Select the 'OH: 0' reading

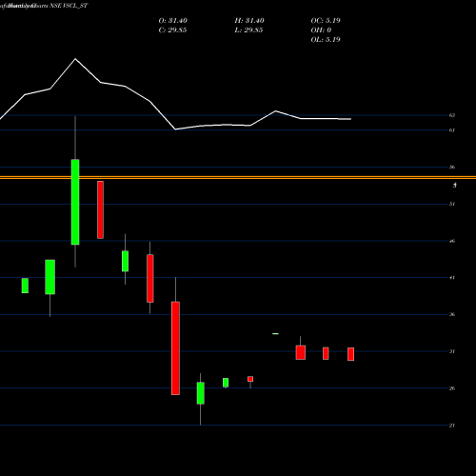(321, 30)
